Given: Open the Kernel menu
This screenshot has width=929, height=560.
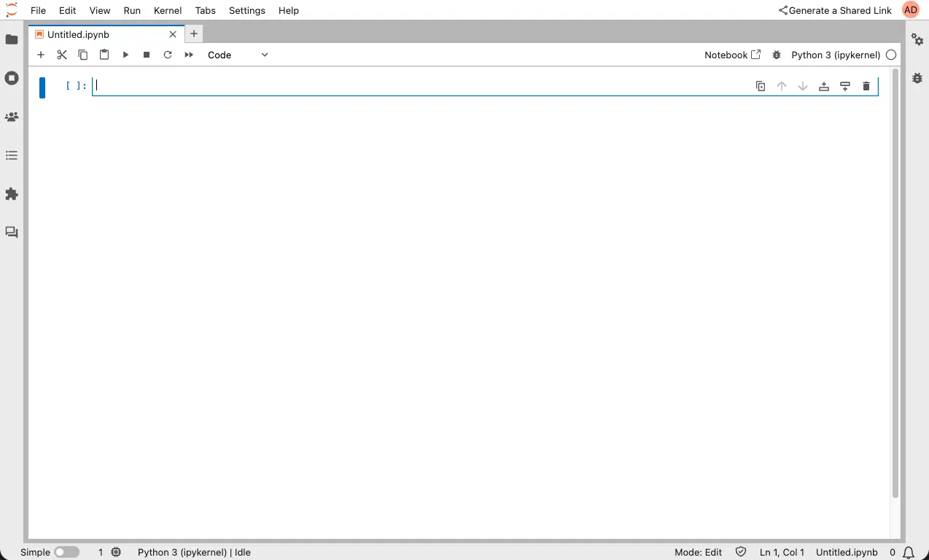Looking at the screenshot, I should (167, 10).
